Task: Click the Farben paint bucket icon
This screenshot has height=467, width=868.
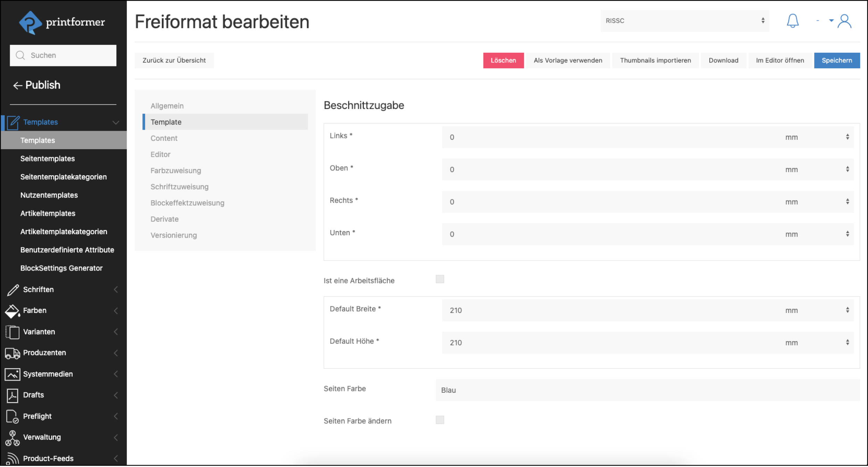Action: click(12, 311)
